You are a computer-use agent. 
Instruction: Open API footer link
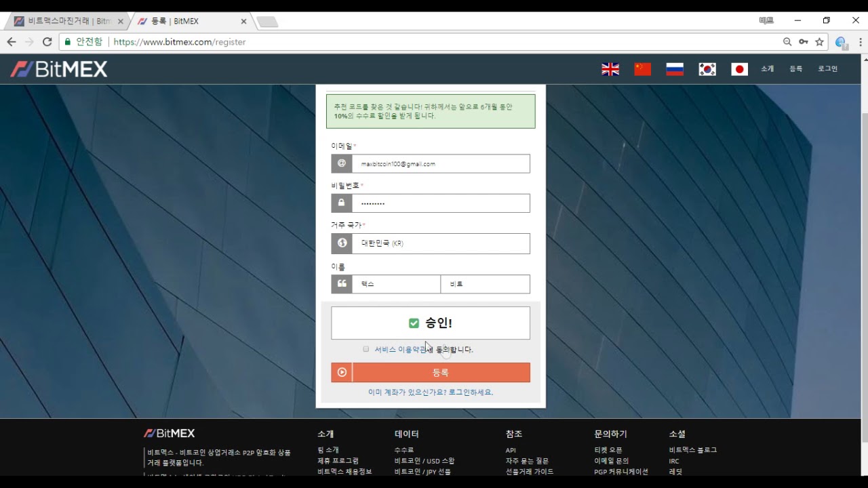(511, 450)
